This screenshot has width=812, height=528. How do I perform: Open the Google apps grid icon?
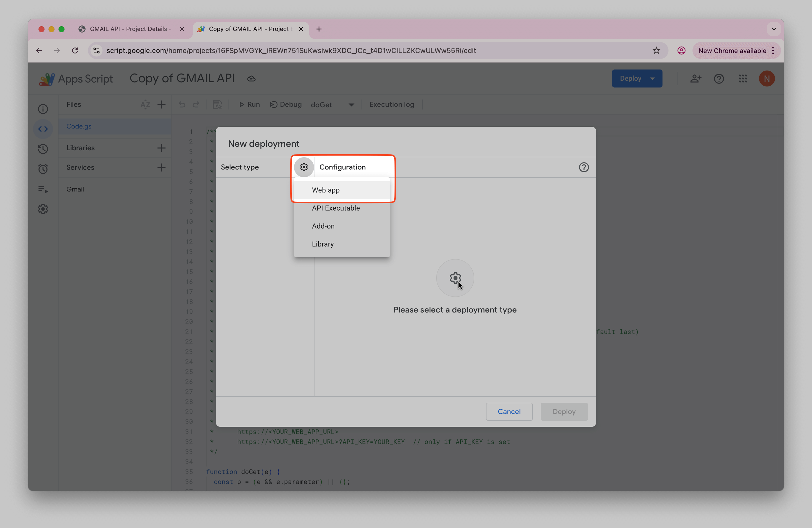pyautogui.click(x=743, y=79)
